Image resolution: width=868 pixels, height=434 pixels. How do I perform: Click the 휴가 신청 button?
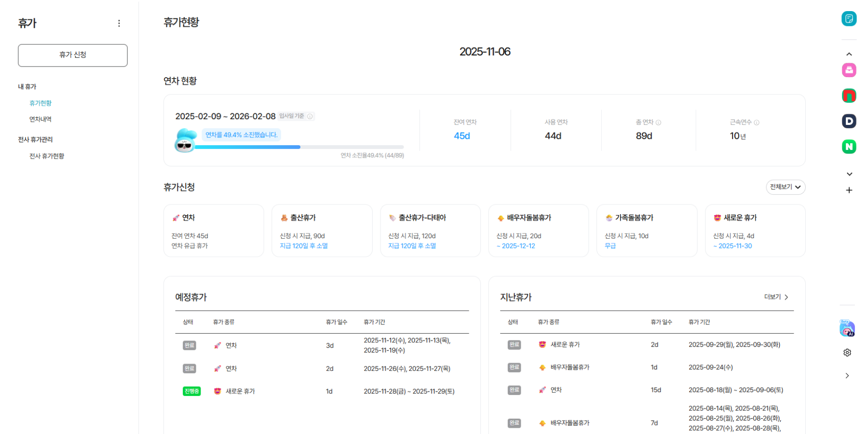pyautogui.click(x=73, y=55)
